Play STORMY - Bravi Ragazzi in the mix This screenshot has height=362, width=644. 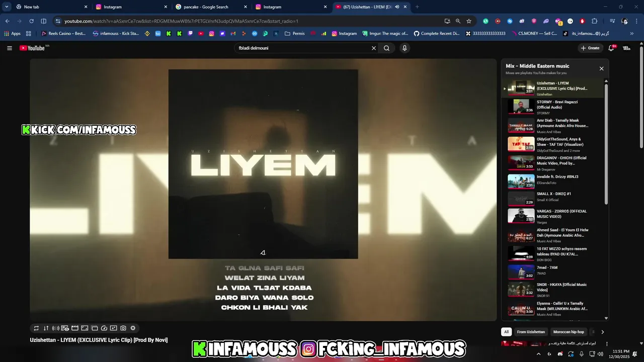click(x=553, y=107)
